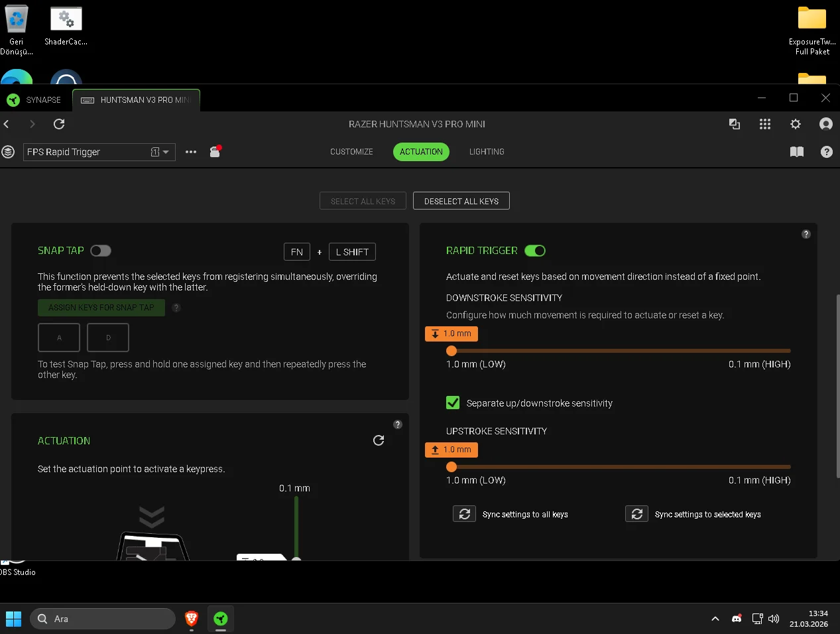Click the upstroke sensitivity slider handle
Screen dimensions: 840x634
[x=451, y=467]
